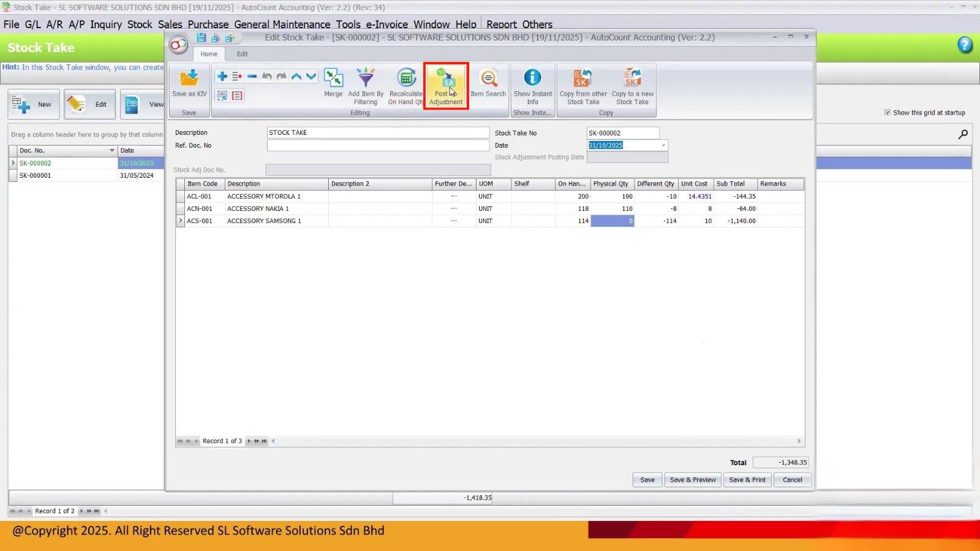Click the Merge tool icon
Screen dimensions: 980x551
pyautogui.click(x=333, y=80)
